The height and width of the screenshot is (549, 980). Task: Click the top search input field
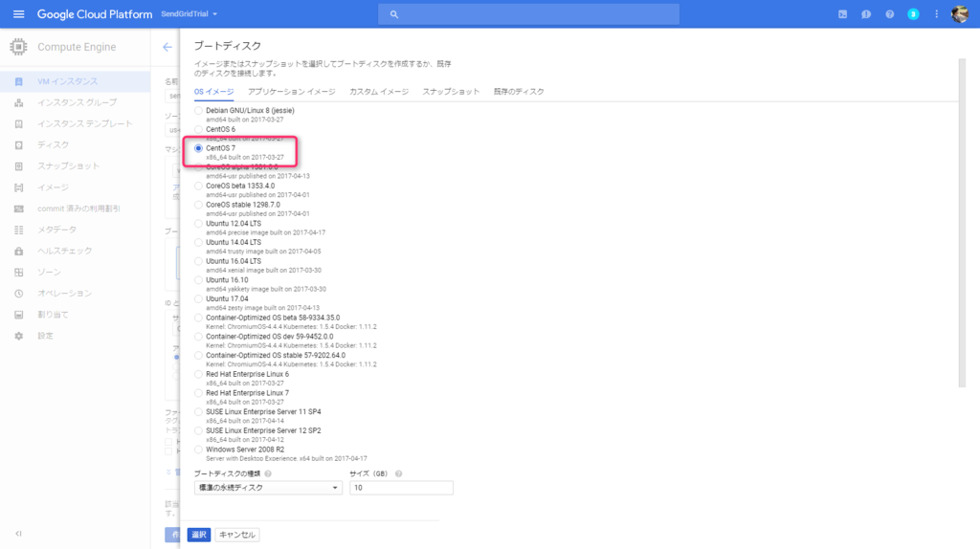click(x=528, y=14)
